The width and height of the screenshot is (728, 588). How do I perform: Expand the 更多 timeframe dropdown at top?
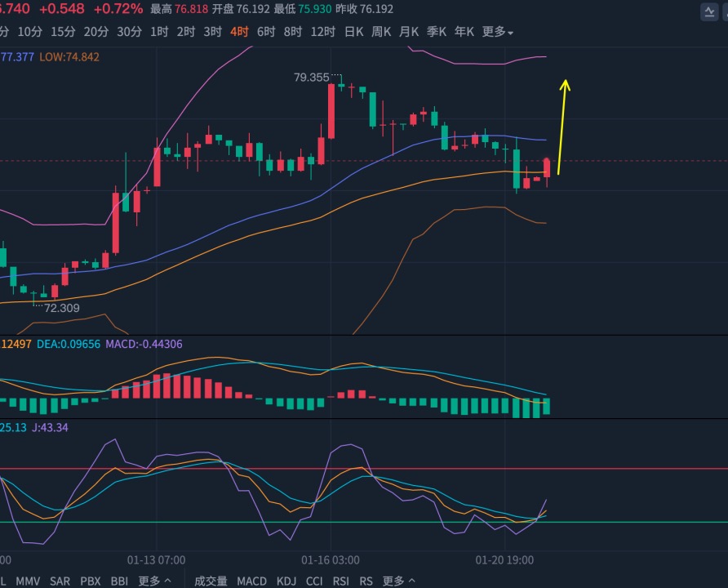497,32
